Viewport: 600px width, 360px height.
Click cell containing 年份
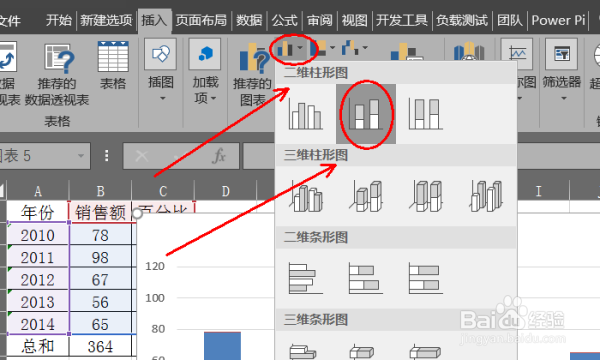(38, 212)
